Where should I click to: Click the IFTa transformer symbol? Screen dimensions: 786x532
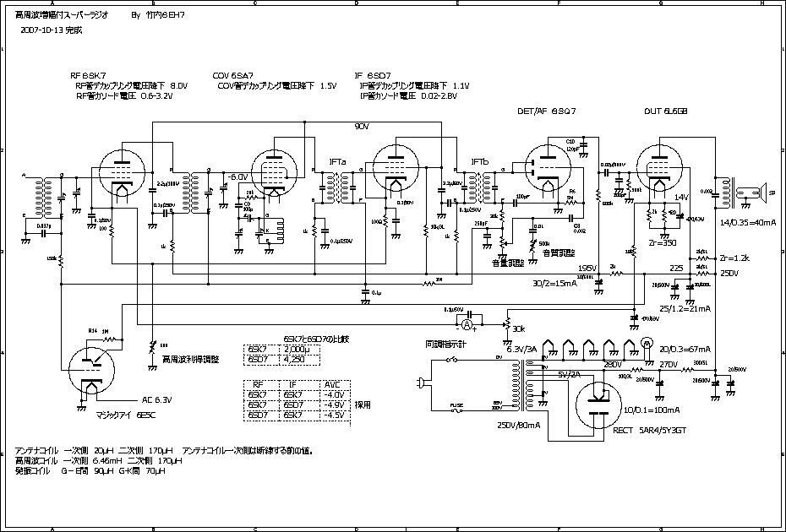(x=338, y=187)
